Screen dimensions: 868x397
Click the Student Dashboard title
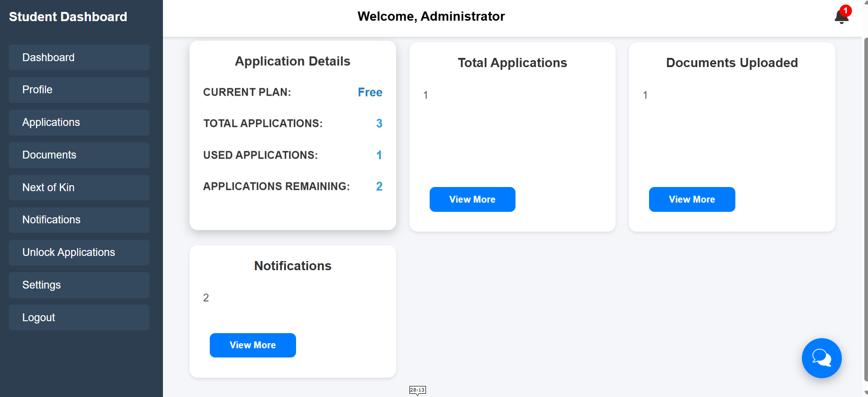pos(68,17)
